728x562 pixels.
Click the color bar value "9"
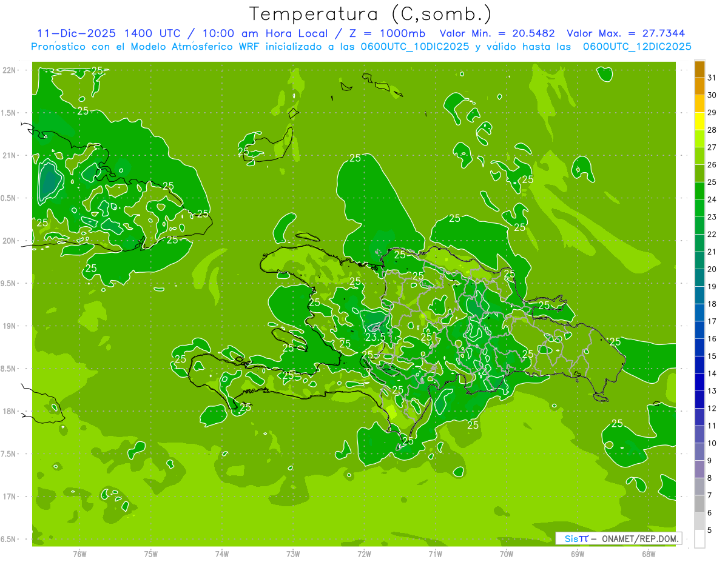[710, 460]
